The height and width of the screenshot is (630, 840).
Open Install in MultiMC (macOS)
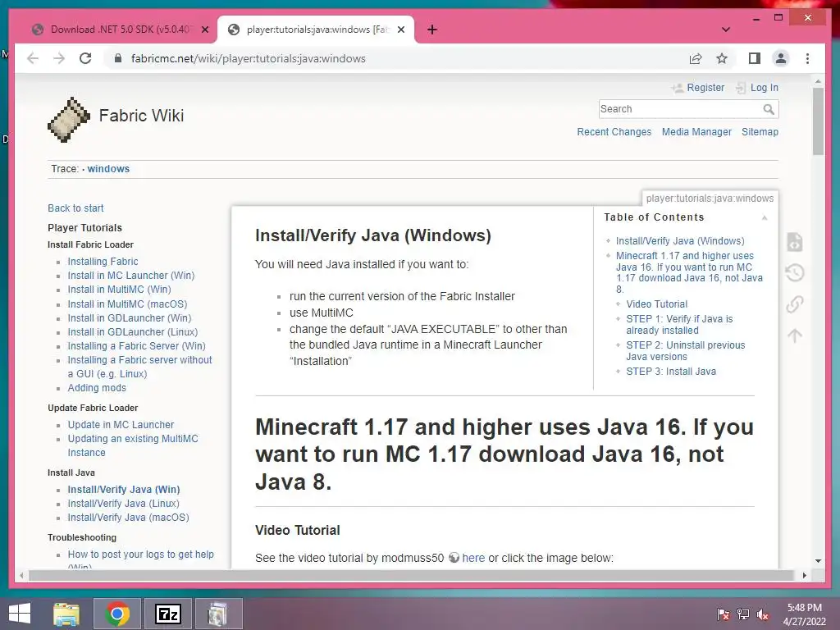click(127, 304)
